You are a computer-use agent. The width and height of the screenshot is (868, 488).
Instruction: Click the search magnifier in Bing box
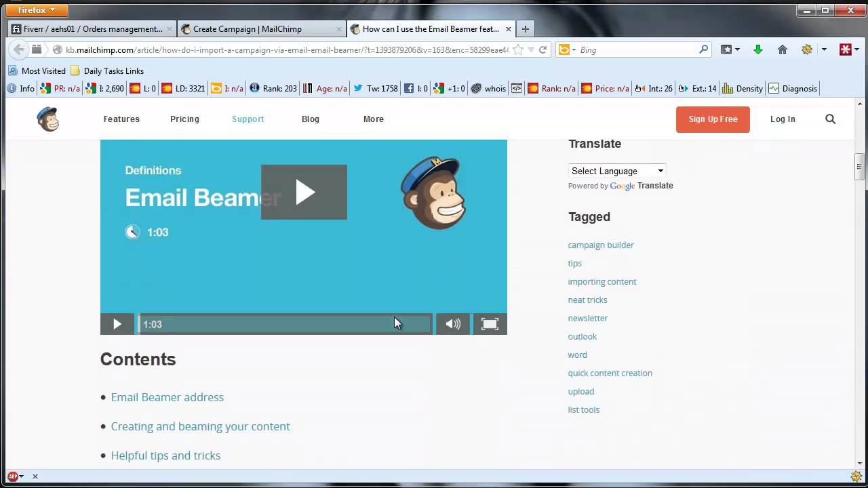click(x=704, y=49)
